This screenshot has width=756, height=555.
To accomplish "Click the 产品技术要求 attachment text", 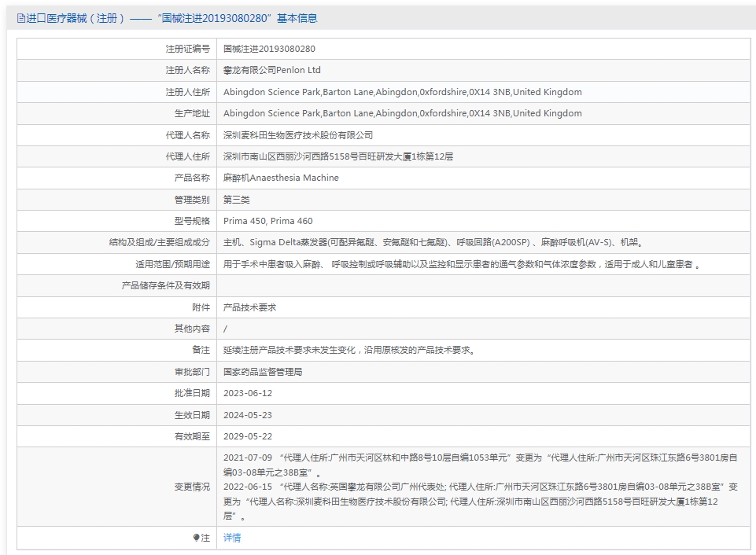I will coord(249,307).
